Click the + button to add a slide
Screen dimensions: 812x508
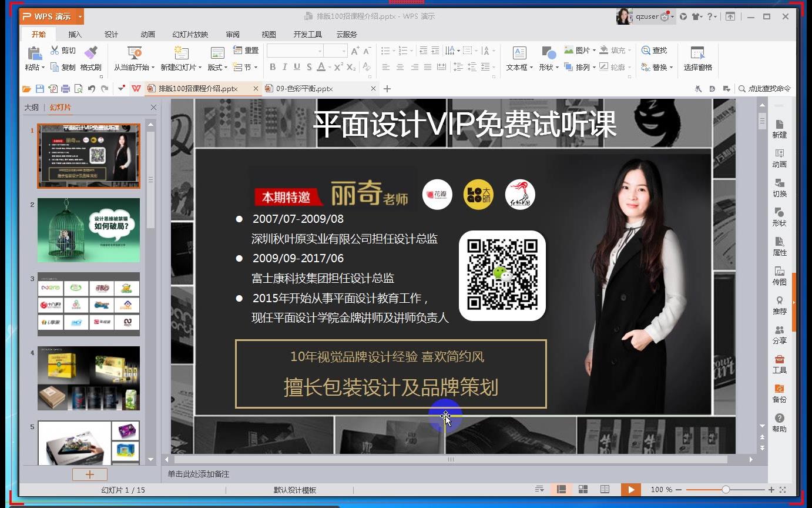89,474
